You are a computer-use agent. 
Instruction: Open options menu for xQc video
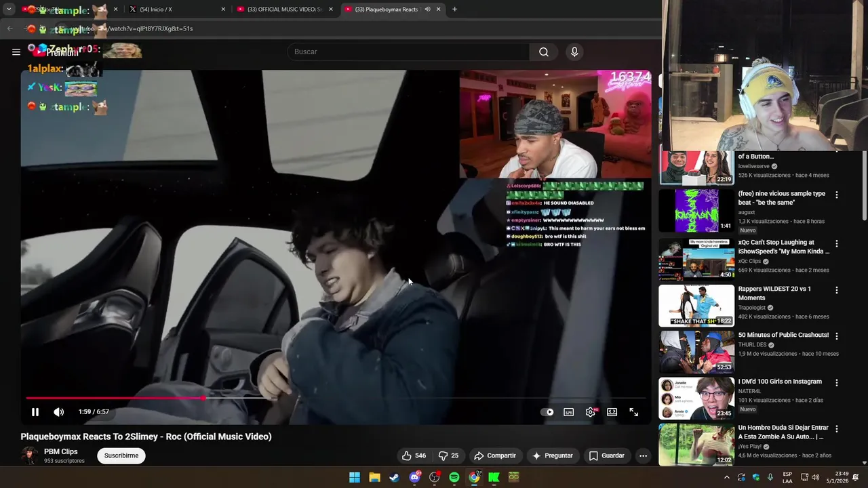pyautogui.click(x=836, y=243)
